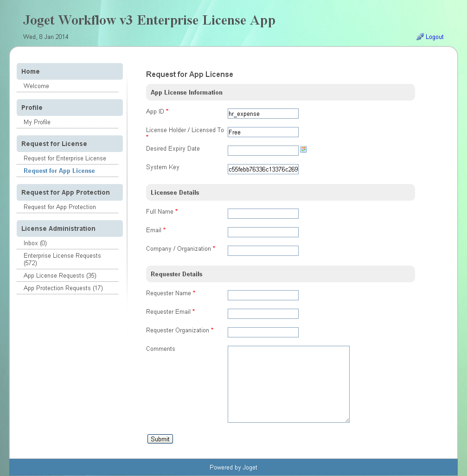Viewport: 467px width, 476px height.
Task: Click the date Wed, 8 Jan 2014
Action: [45, 37]
